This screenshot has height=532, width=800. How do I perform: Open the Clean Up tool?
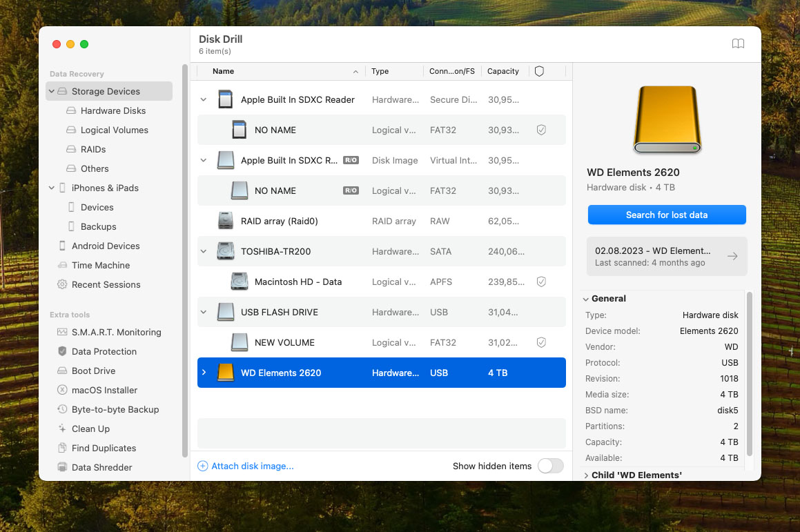[x=91, y=429]
